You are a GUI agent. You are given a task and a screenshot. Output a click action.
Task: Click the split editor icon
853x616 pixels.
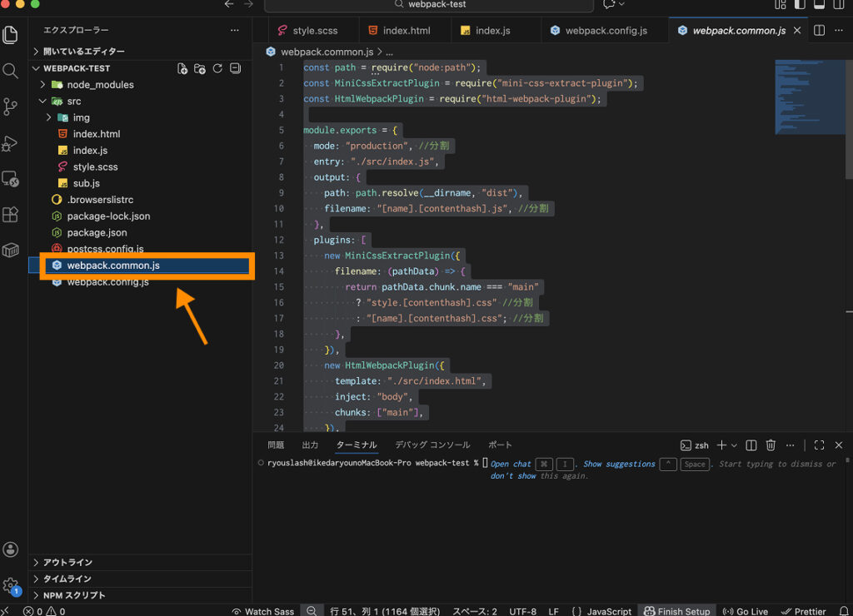819,31
